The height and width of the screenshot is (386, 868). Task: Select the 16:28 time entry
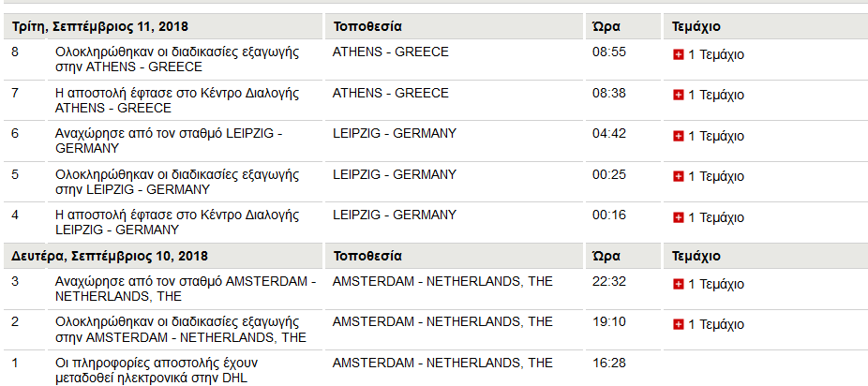pyautogui.click(x=609, y=363)
